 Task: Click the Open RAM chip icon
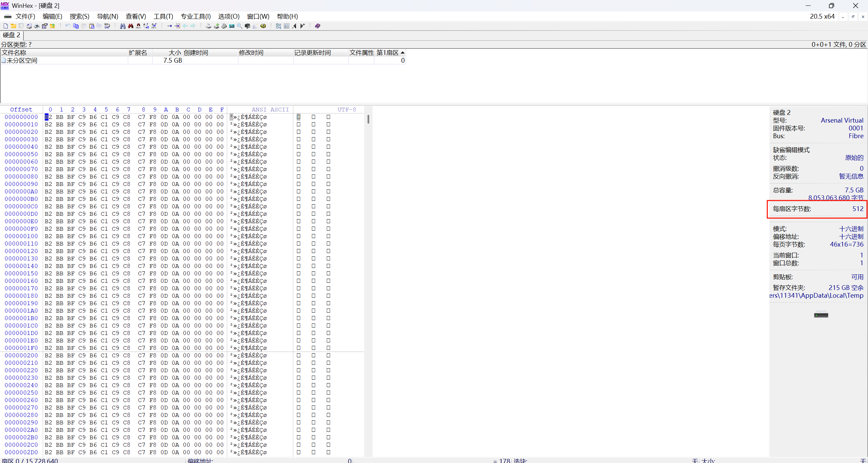pos(224,26)
